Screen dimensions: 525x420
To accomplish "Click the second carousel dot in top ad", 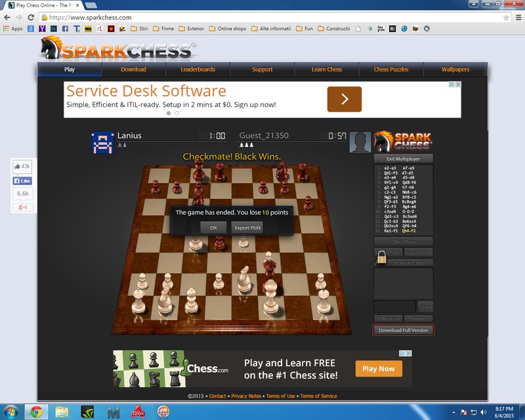I will pos(177,114).
